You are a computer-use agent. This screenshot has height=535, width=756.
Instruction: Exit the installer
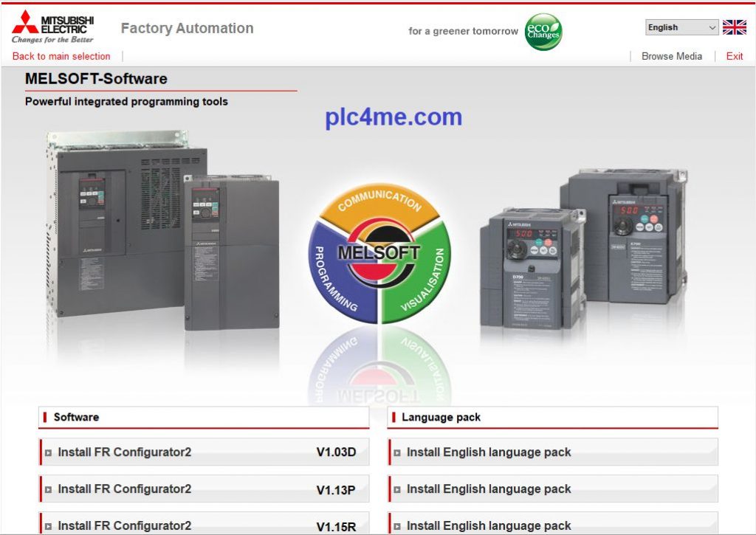click(734, 56)
